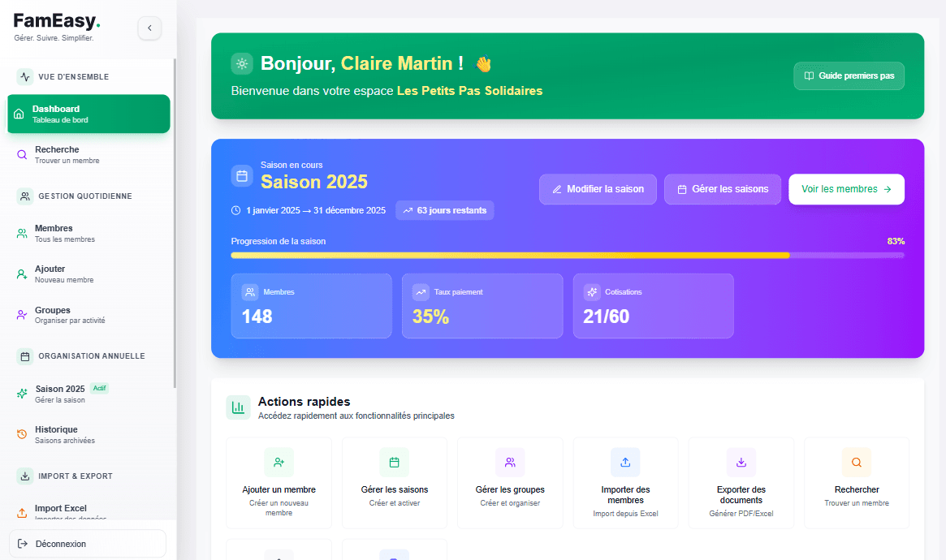Click the 63 jours restants badge
This screenshot has height=560, width=946.
[444, 210]
